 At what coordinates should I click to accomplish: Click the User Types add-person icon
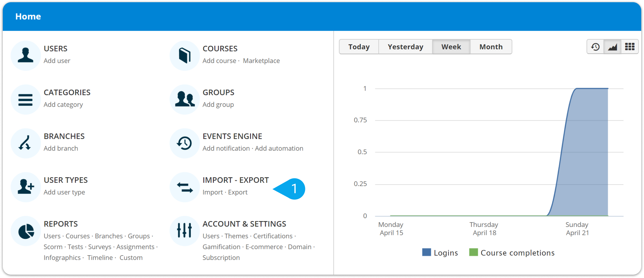coord(26,187)
